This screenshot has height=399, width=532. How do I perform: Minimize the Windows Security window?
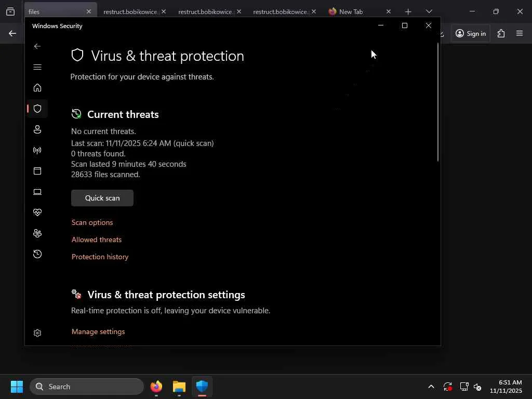(x=381, y=25)
